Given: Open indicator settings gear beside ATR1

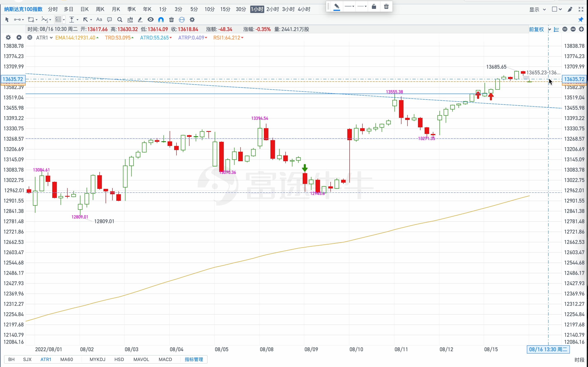Looking at the screenshot, I should coord(8,37).
